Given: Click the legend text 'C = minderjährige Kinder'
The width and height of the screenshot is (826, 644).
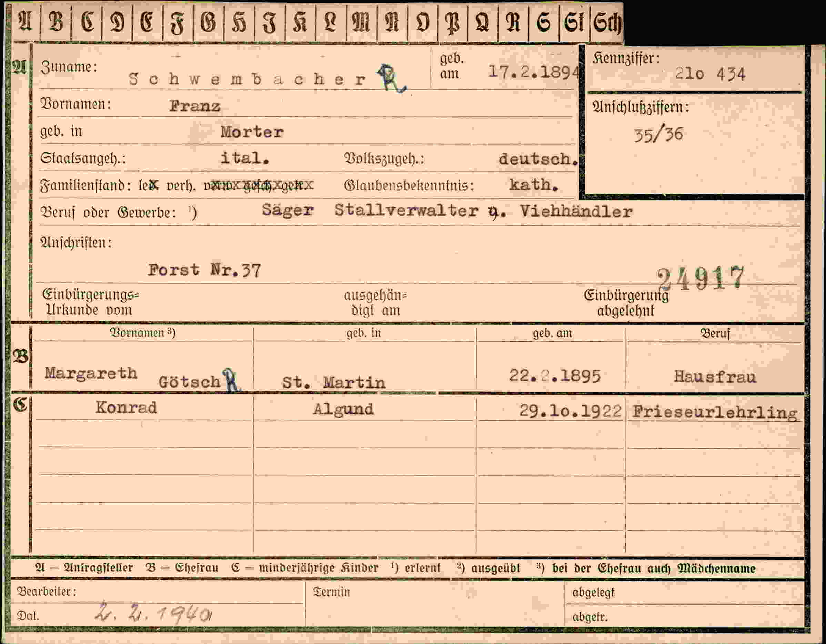Looking at the screenshot, I should pos(304,568).
